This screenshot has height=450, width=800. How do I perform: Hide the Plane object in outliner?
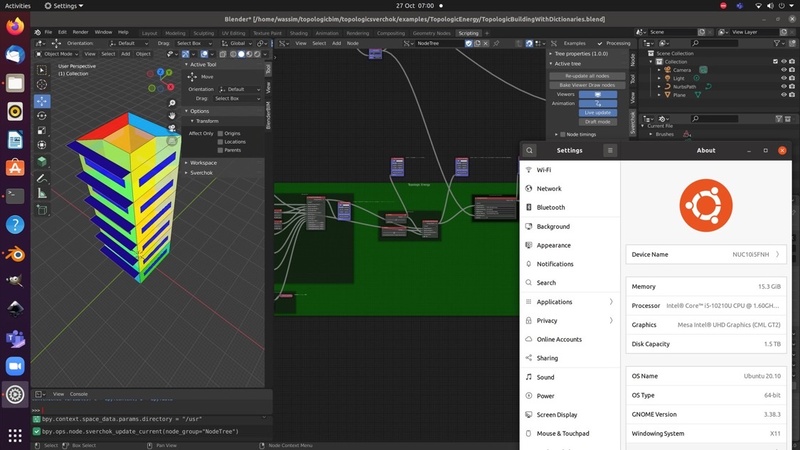pyautogui.click(x=784, y=94)
